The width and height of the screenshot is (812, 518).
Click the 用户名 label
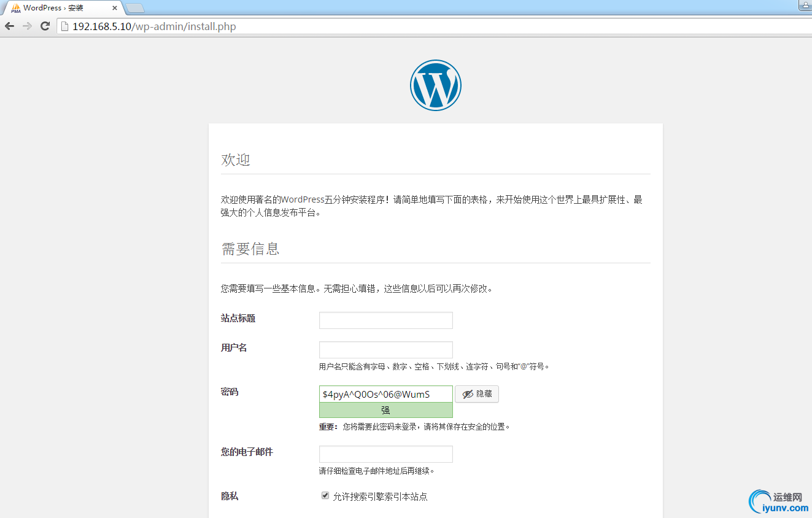coord(234,347)
